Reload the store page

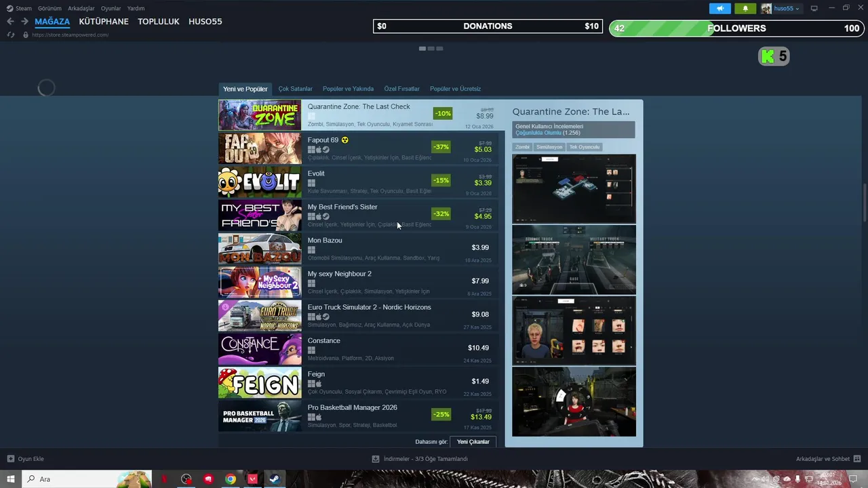tap(11, 35)
